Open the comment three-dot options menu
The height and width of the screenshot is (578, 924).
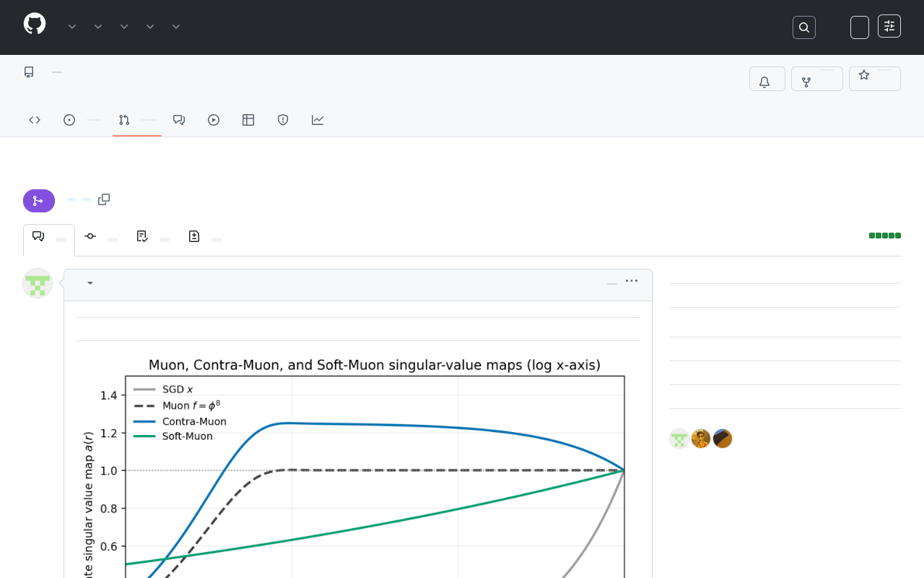[632, 281]
